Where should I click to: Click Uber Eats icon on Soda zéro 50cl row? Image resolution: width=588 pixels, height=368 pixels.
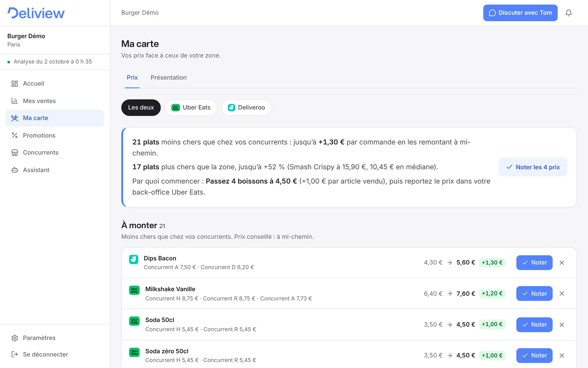[x=134, y=352]
